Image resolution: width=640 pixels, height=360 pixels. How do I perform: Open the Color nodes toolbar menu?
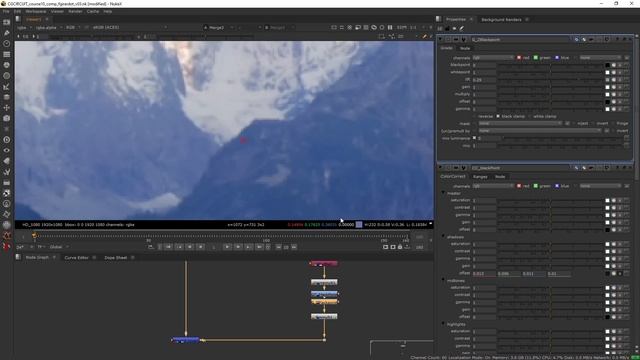[x=7, y=65]
